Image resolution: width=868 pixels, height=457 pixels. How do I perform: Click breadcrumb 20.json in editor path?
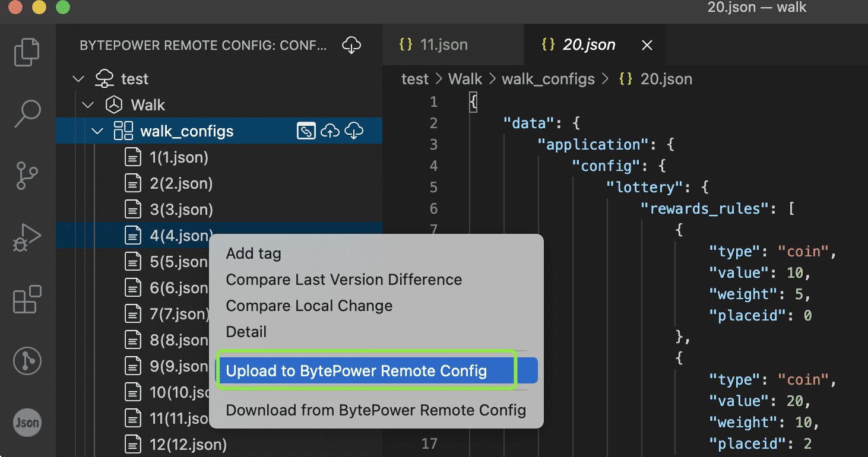click(666, 79)
